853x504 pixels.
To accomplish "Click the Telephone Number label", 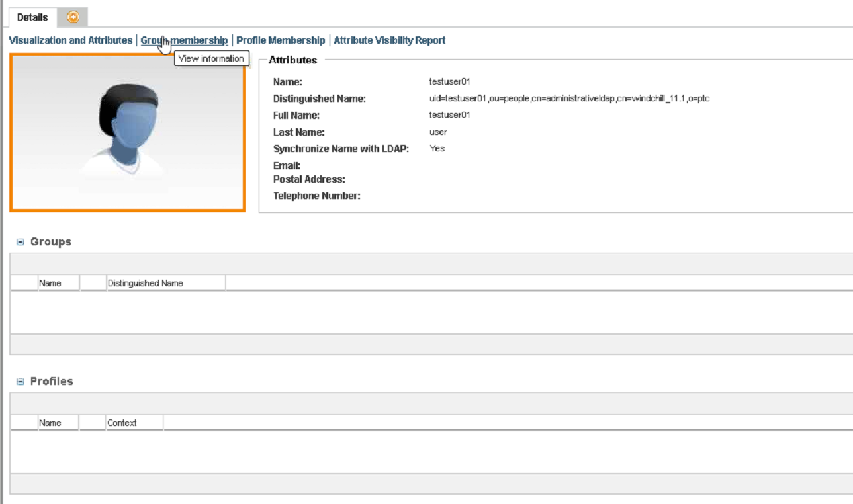I will click(x=316, y=196).
